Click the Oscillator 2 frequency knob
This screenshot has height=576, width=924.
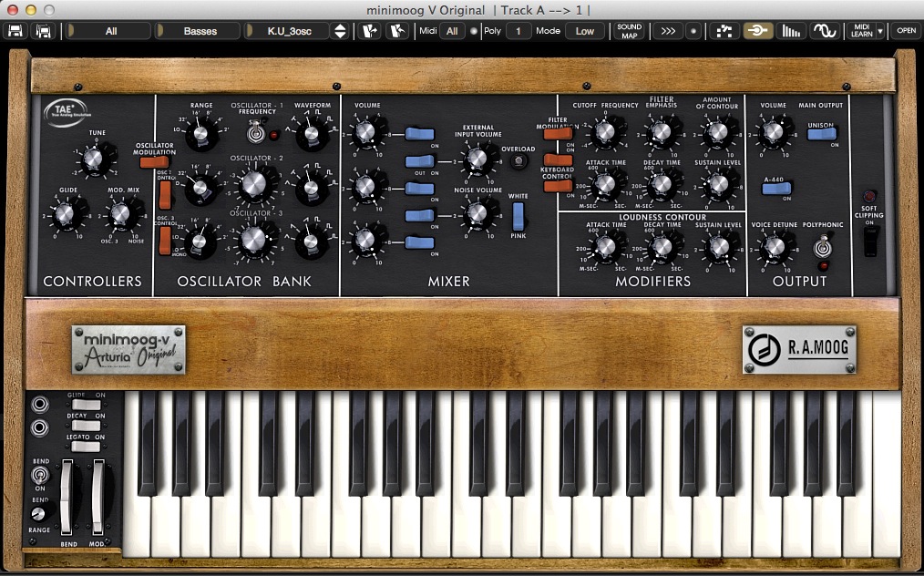point(254,184)
